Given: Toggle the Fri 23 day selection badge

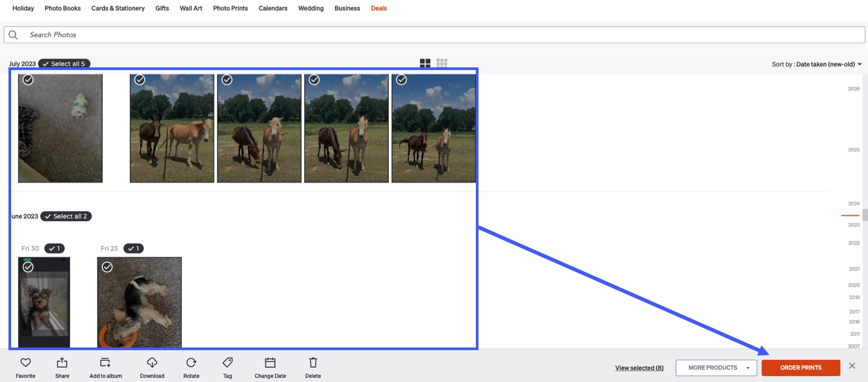Looking at the screenshot, I should pos(134,248).
